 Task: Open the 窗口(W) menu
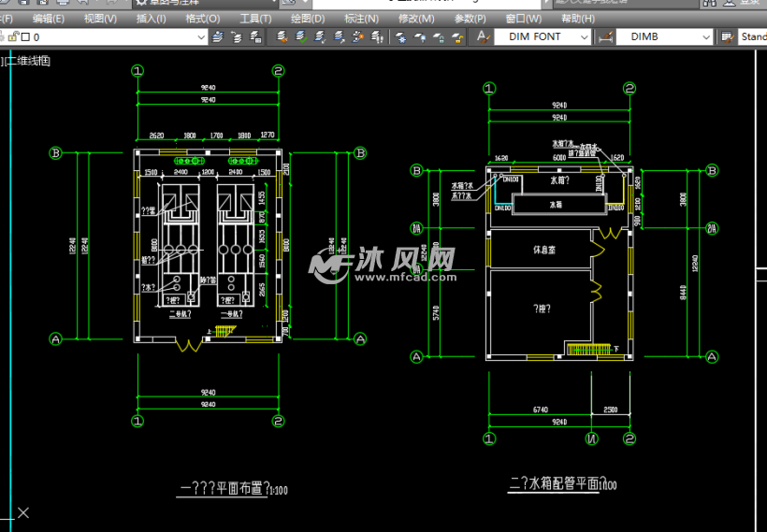523,18
